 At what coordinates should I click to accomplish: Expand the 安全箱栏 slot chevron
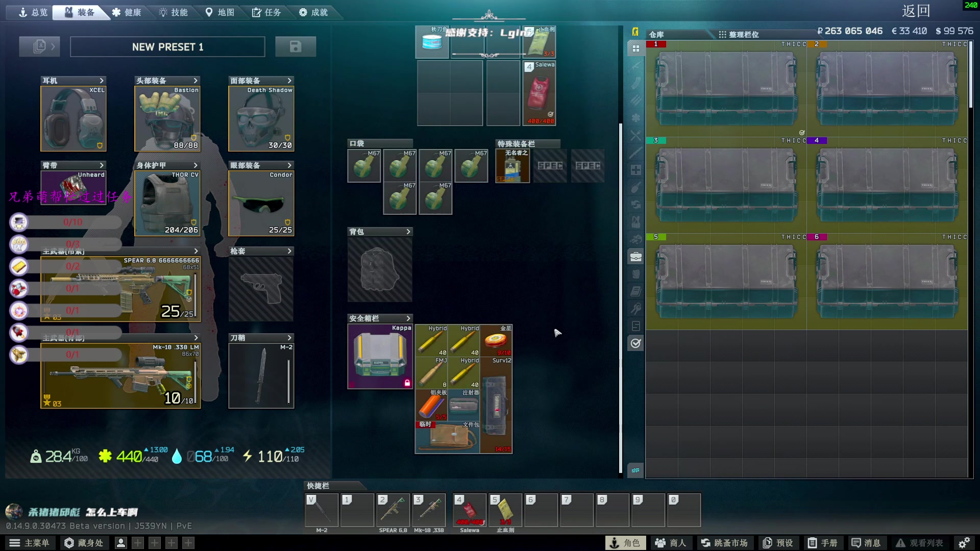pyautogui.click(x=408, y=318)
